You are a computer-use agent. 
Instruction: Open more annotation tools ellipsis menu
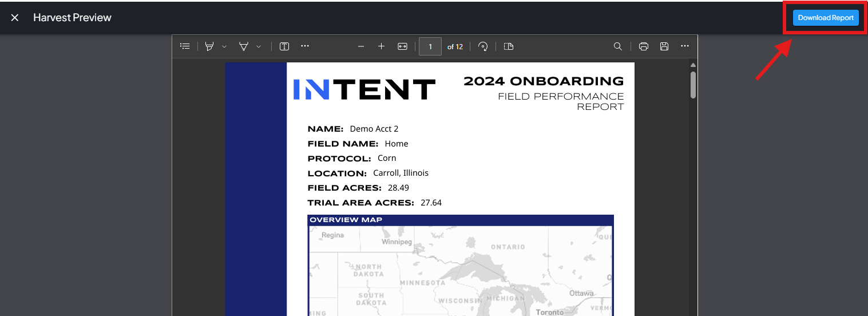coord(305,46)
